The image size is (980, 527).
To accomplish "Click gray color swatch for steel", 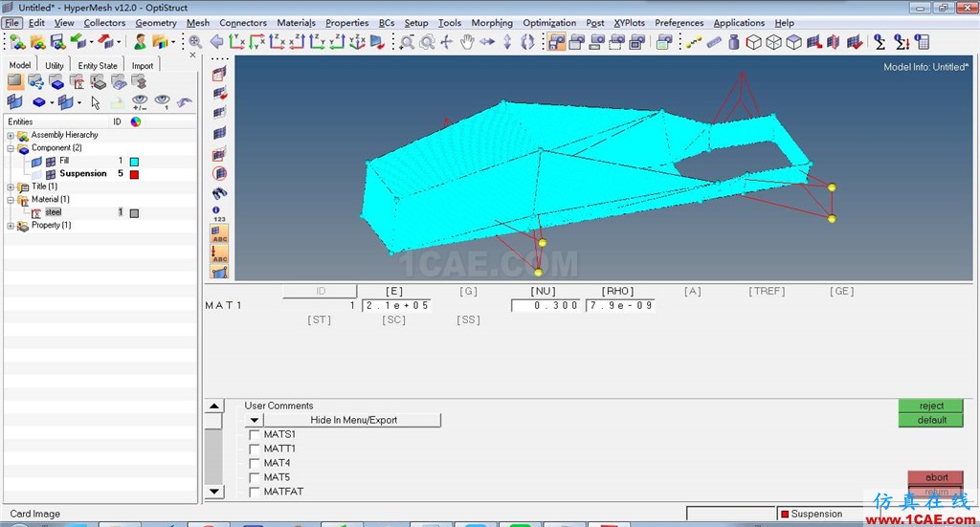I will pyautogui.click(x=134, y=213).
